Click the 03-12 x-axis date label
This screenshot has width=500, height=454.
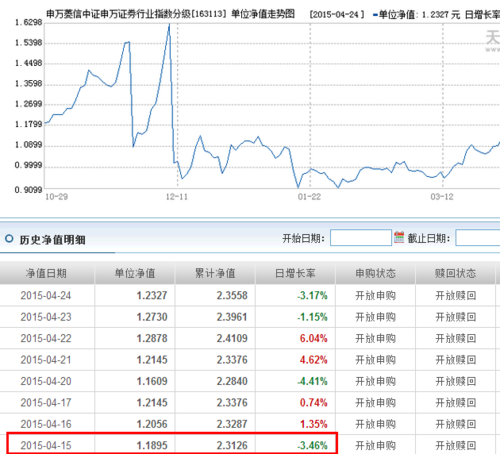(442, 197)
